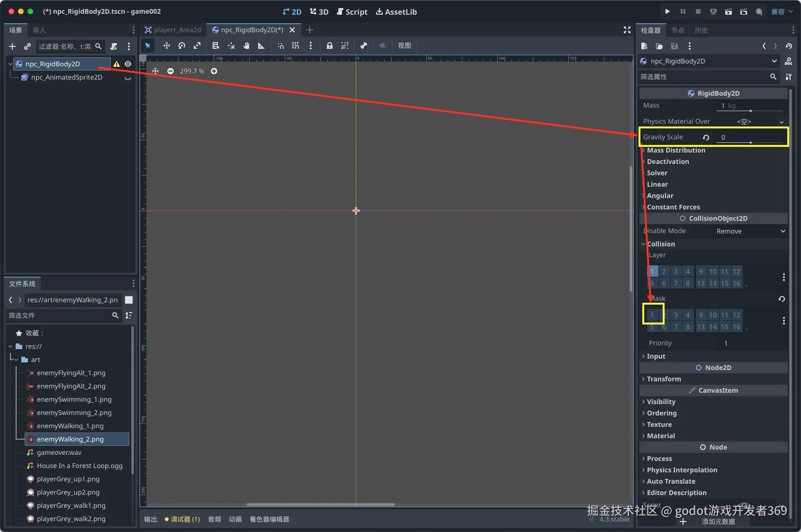Image resolution: width=801 pixels, height=532 pixels.
Task: Open the AssetLib workspace
Action: click(396, 12)
